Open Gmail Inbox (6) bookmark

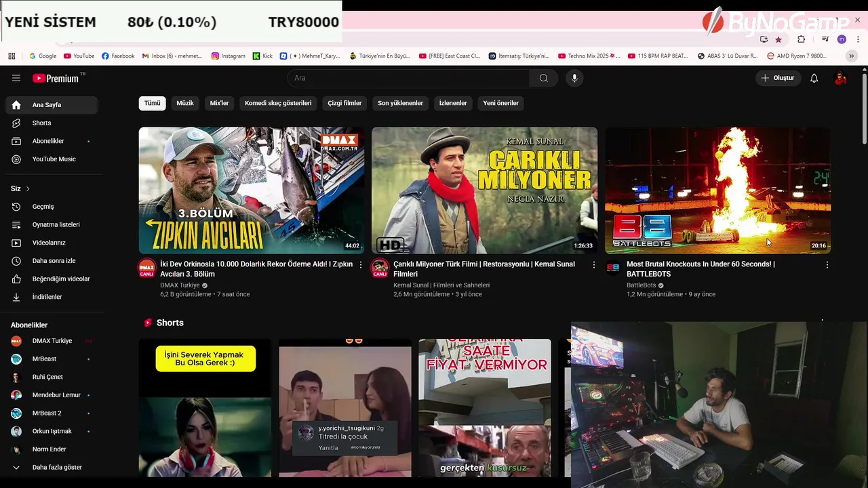tap(172, 56)
